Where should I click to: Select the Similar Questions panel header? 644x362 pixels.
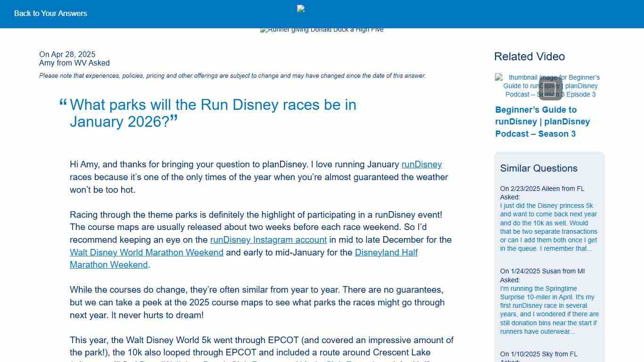538,168
